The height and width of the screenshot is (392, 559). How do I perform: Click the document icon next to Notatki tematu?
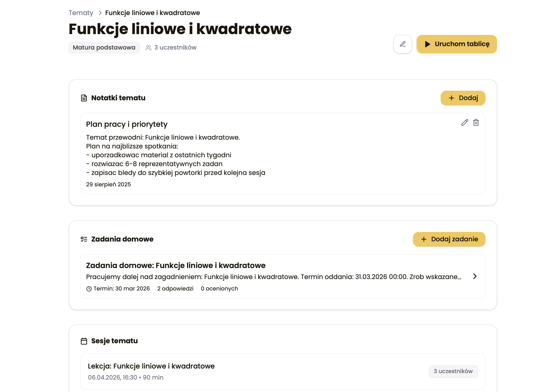[x=83, y=98]
